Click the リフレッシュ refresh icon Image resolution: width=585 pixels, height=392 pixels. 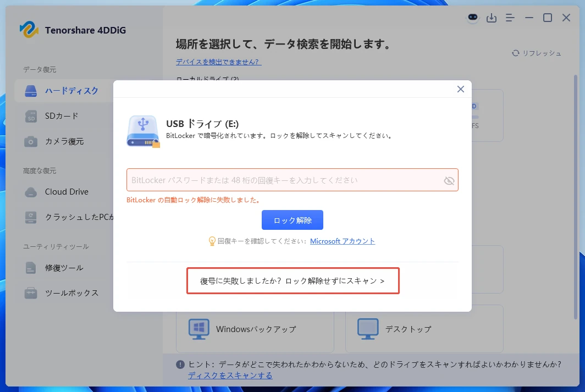[x=515, y=53]
